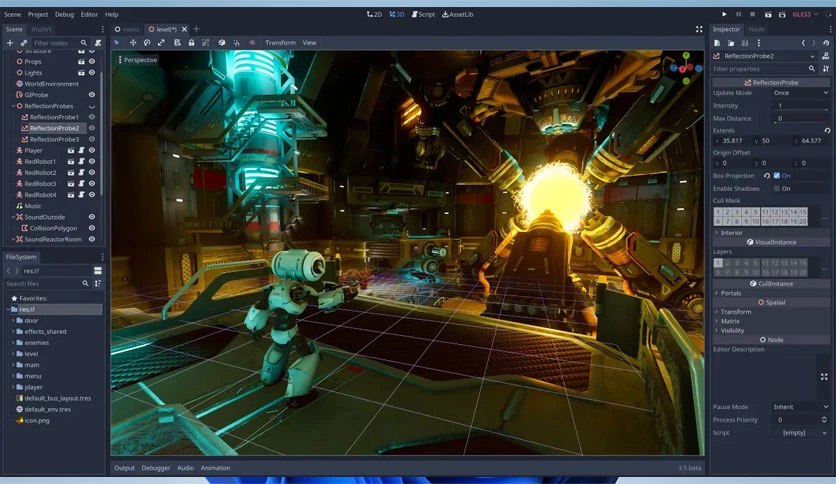Enable the Enable Shadows checkbox
Viewport: 836px width, 484px height.
(777, 189)
